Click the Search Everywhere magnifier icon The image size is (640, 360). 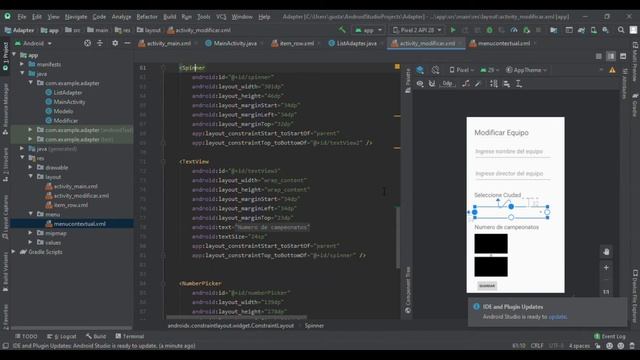pyautogui.click(x=621, y=30)
